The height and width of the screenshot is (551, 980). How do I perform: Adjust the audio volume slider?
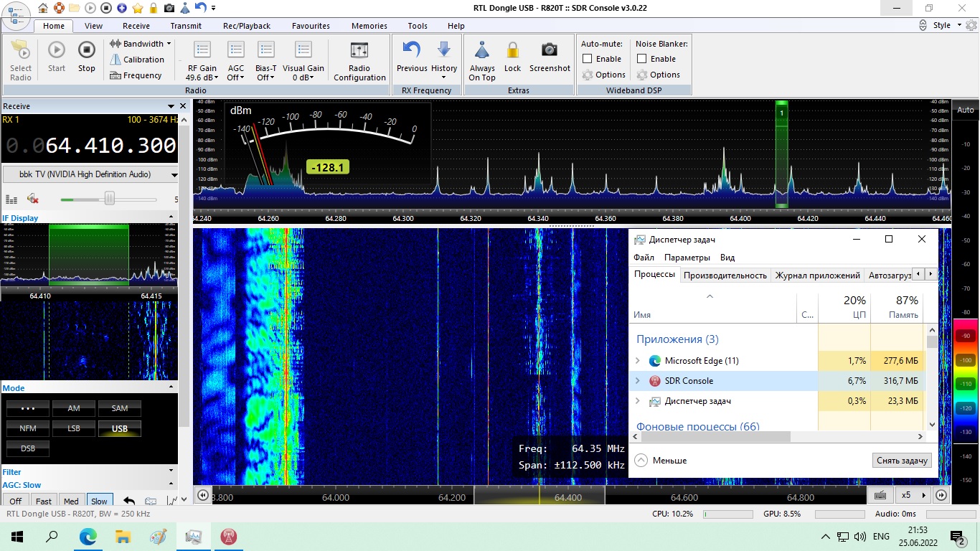click(x=110, y=199)
